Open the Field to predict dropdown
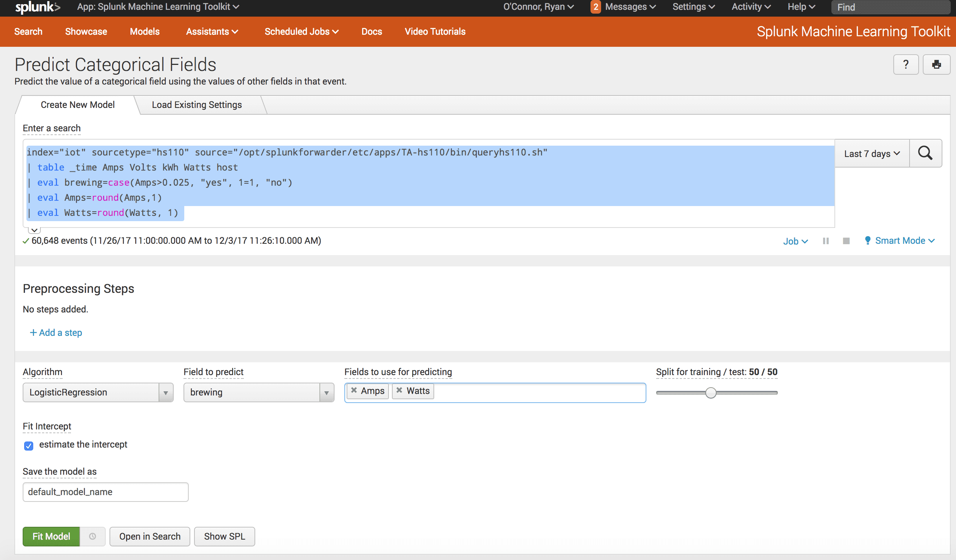This screenshot has height=560, width=956. [x=259, y=392]
